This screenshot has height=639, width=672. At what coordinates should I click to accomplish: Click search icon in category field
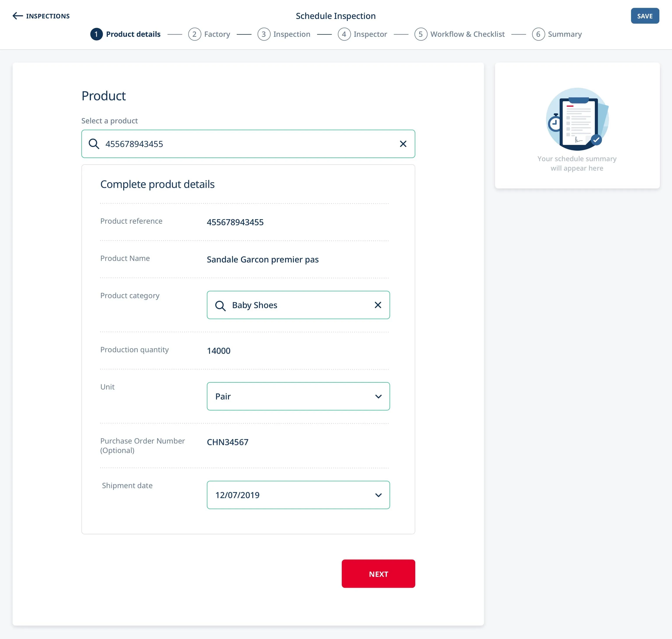coord(220,306)
